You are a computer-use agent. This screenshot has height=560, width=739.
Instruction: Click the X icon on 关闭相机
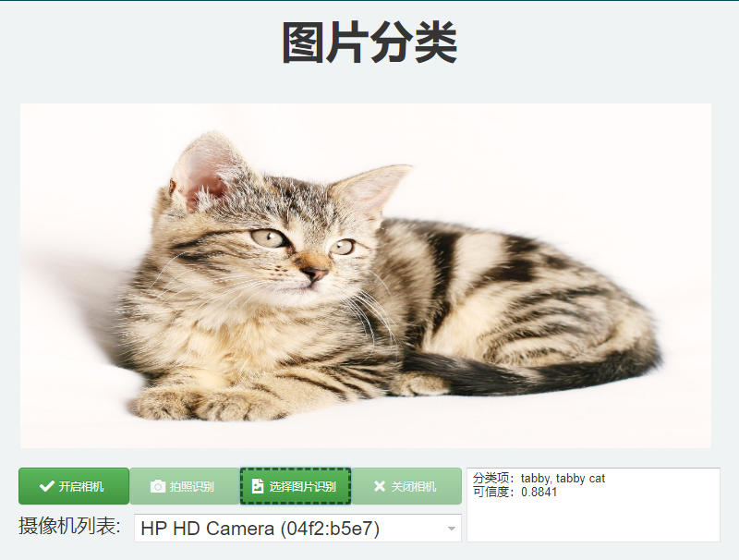pos(380,486)
